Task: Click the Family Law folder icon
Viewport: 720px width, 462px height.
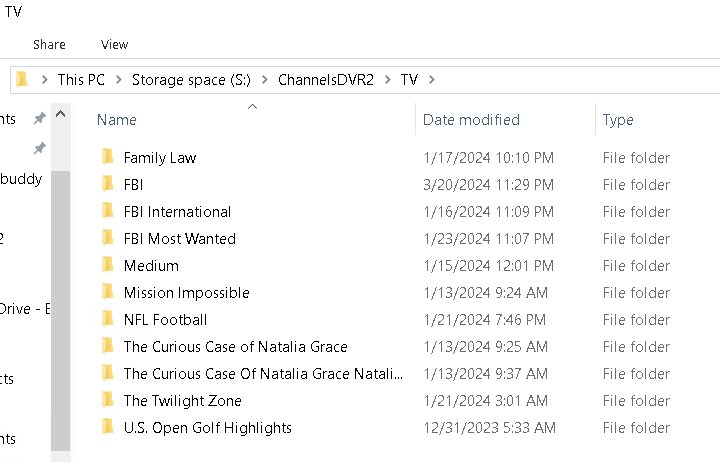Action: [x=108, y=158]
